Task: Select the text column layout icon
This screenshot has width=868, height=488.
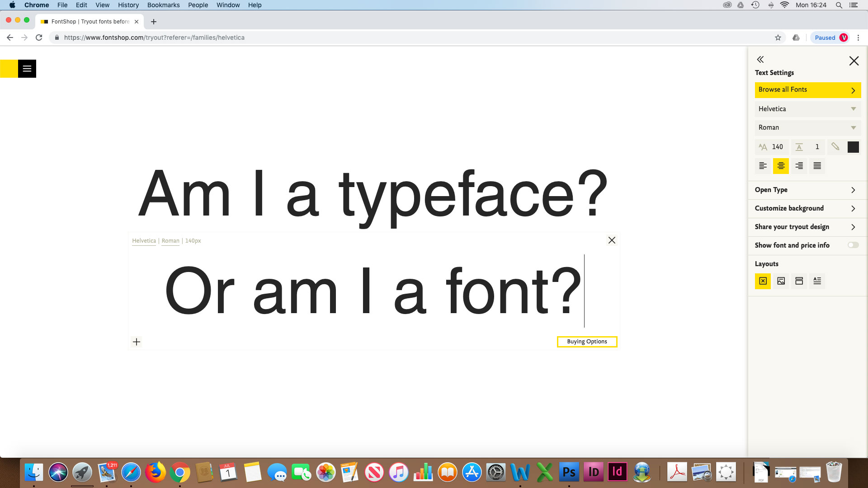Action: [817, 281]
